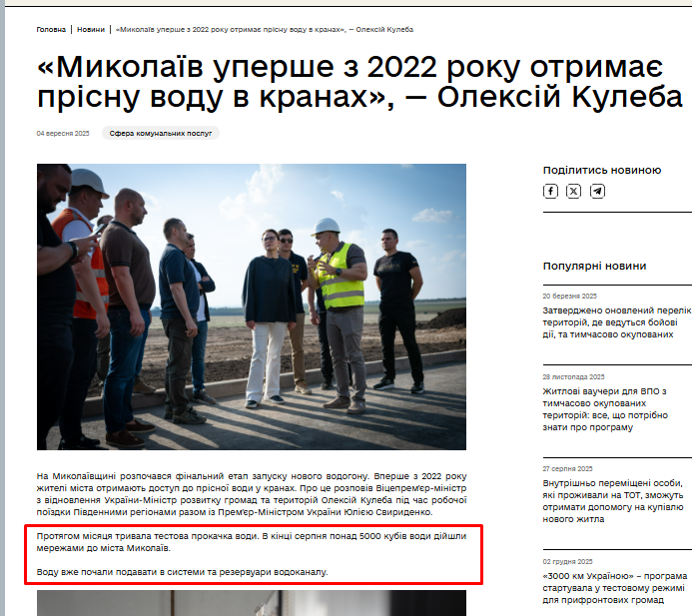Go to the Головна breadcrumb link

pos(51,30)
